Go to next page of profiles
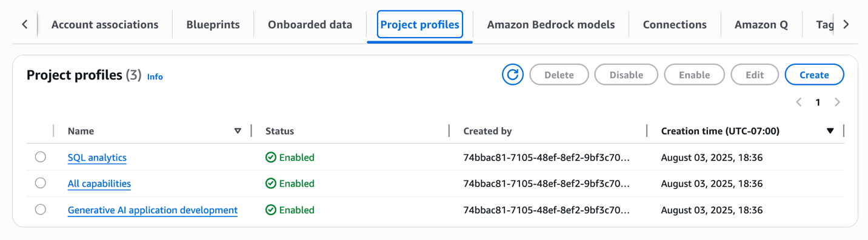 (x=837, y=102)
